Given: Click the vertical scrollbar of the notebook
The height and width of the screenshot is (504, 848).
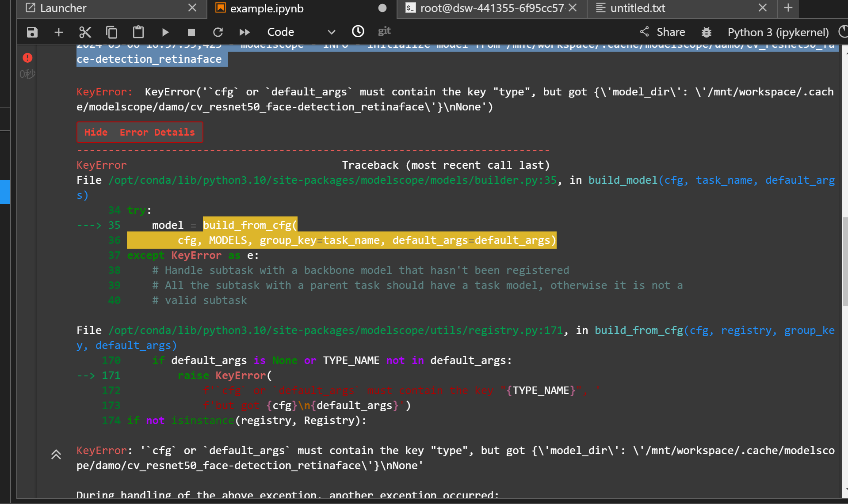Looking at the screenshot, I should (x=845, y=261).
